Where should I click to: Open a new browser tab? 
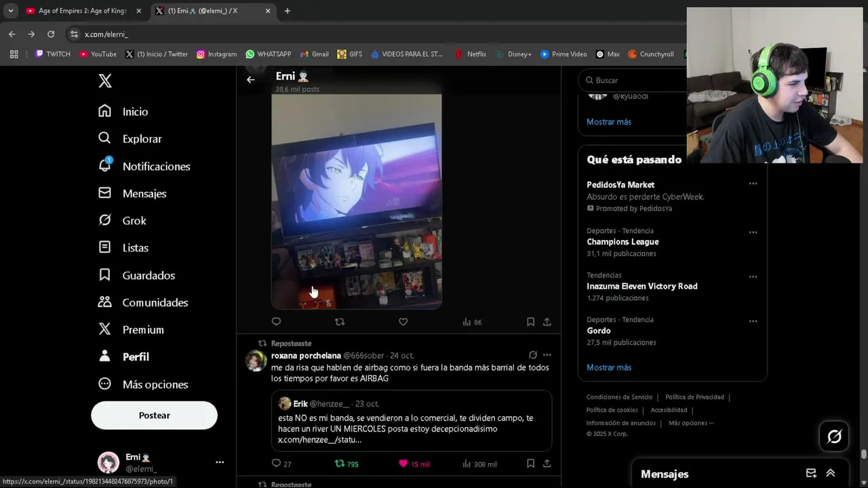coord(288,11)
